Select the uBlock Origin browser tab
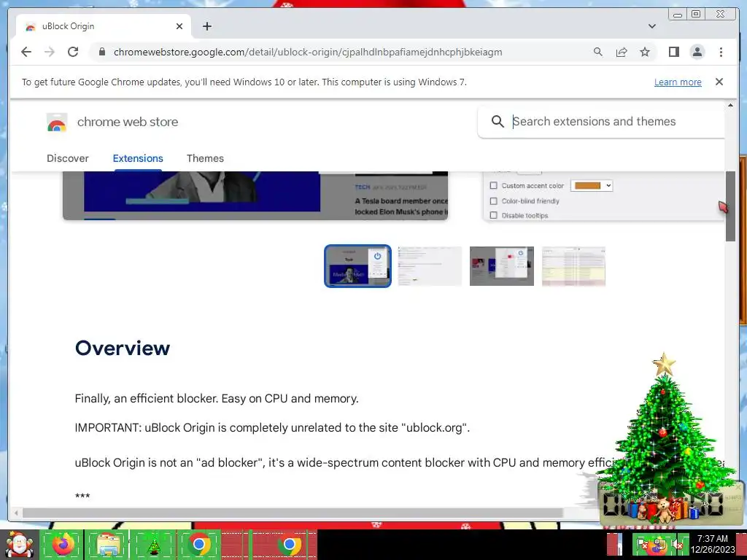The image size is (747, 560). point(104,26)
